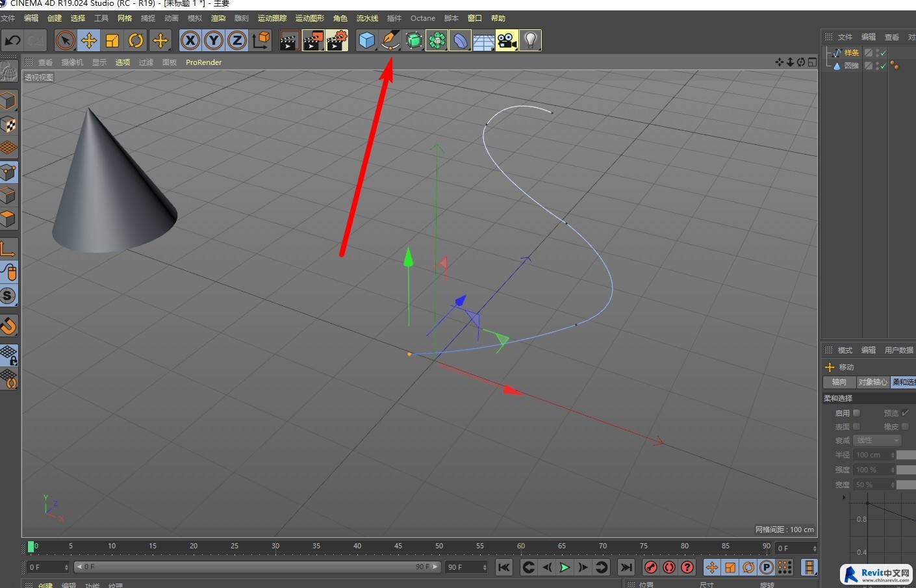Select Points mode cube icon
Screen dimensions: 916x588
pos(8,172)
